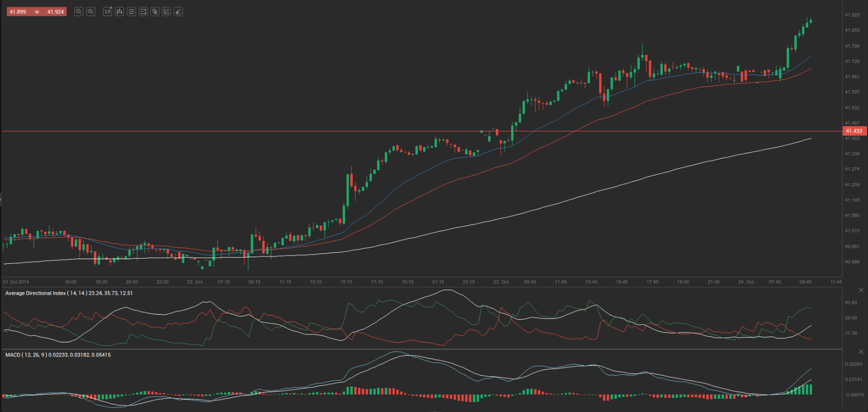Open the 15-minute timeframe selector
Screen dimensions: 868x412
pyautogui.click(x=107, y=12)
